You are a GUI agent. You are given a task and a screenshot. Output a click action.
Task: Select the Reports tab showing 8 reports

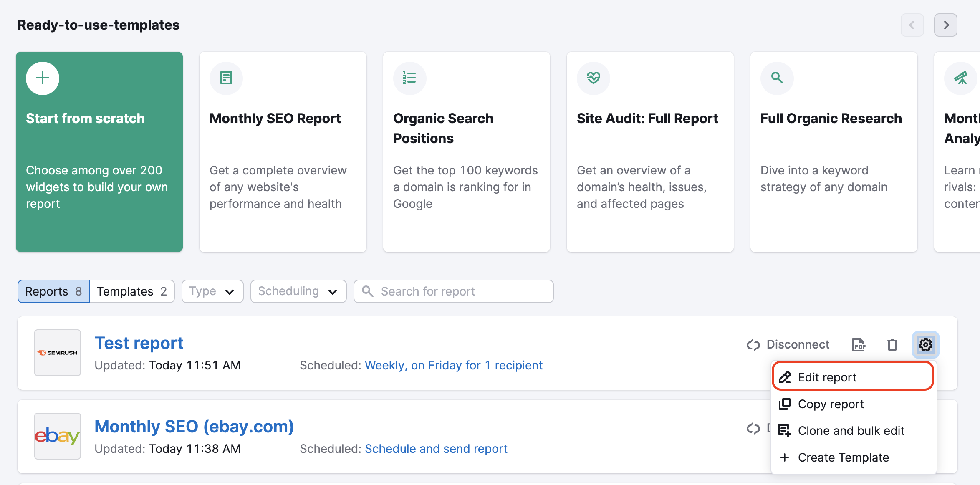(53, 290)
